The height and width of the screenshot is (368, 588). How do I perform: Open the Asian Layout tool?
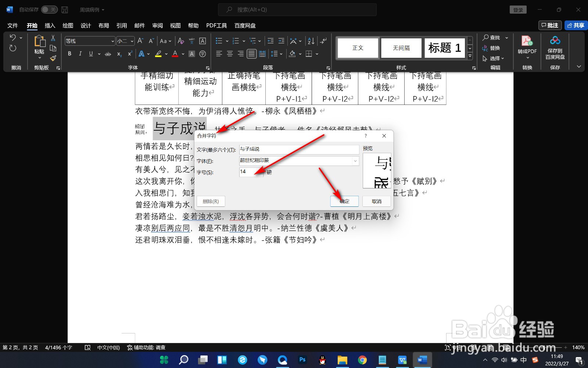pos(293,41)
